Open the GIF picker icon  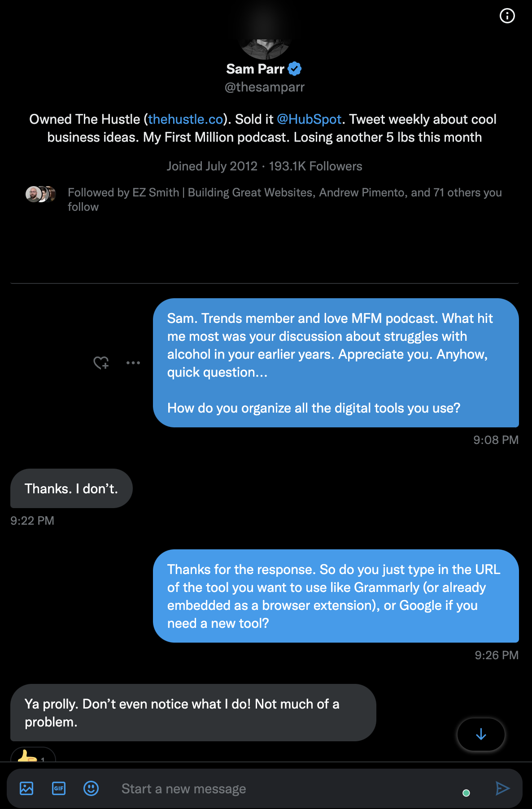coord(59,788)
